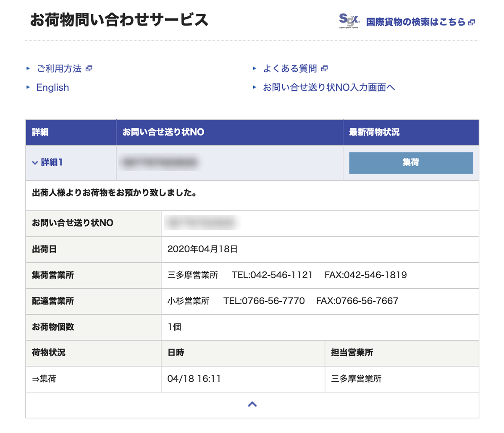Click 三多摩営業所 in 集荷営業所 row with TEL
The image size is (504, 433).
(x=193, y=275)
